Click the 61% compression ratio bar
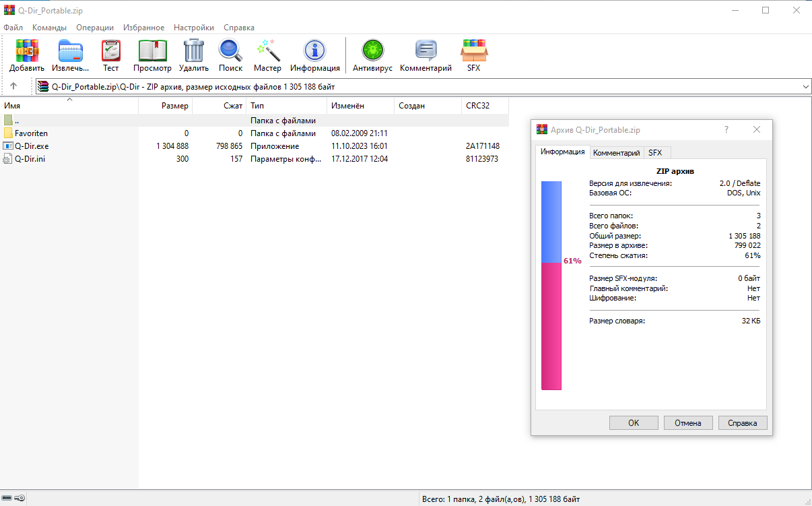This screenshot has height=506, width=812. (551, 285)
